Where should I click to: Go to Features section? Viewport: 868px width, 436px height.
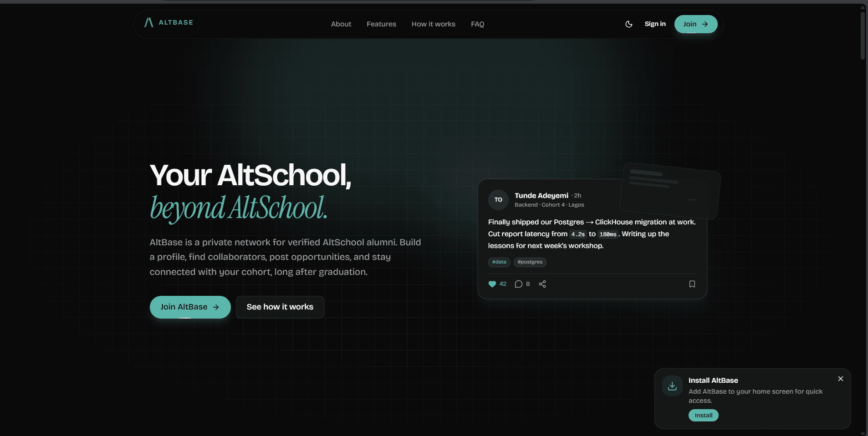point(381,24)
